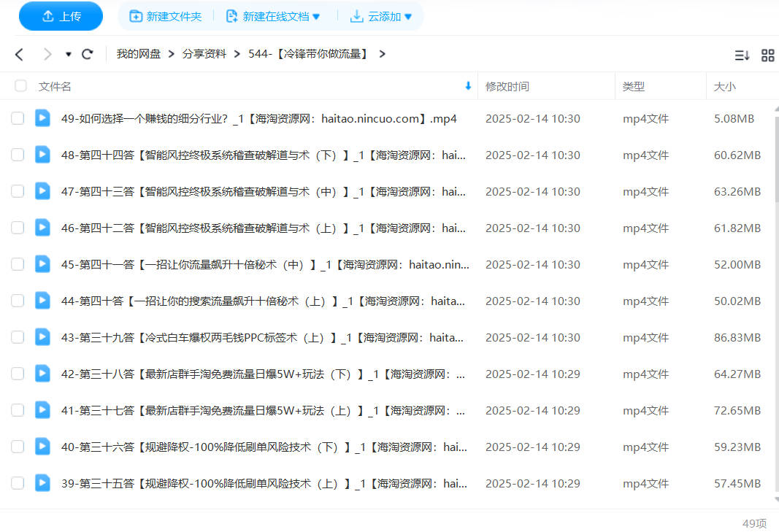Viewport: 779px width, 532px height.
Task: Check the box for file 45-第四十一答
Action: [18, 264]
